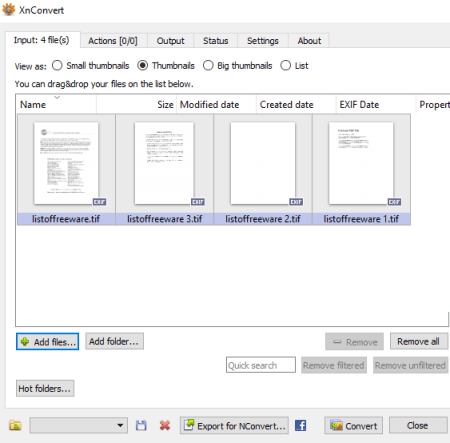Select the Thumbnails view radio button
The width and height of the screenshot is (450, 443).
142,65
